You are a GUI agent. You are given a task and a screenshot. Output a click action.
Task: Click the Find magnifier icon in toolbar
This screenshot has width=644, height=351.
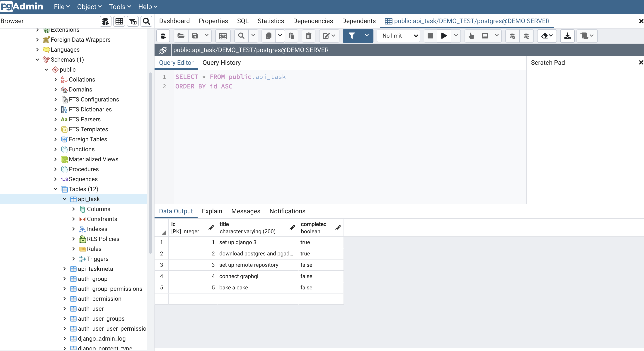pyautogui.click(x=241, y=36)
